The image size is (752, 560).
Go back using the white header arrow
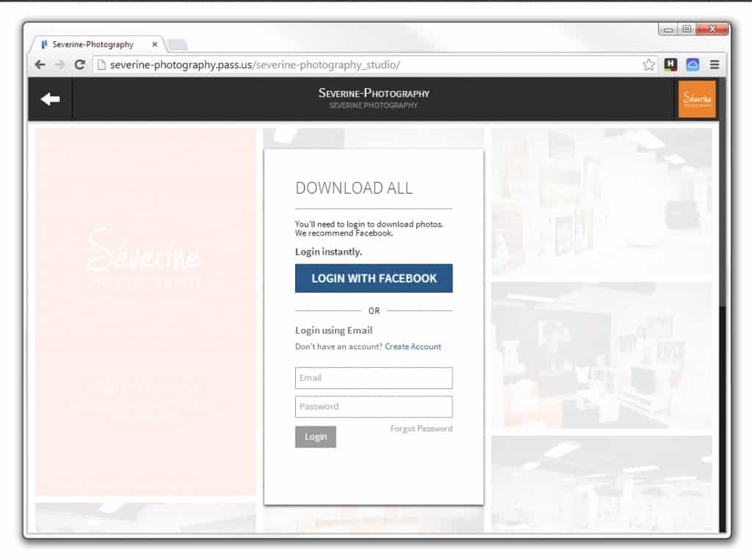[x=50, y=99]
